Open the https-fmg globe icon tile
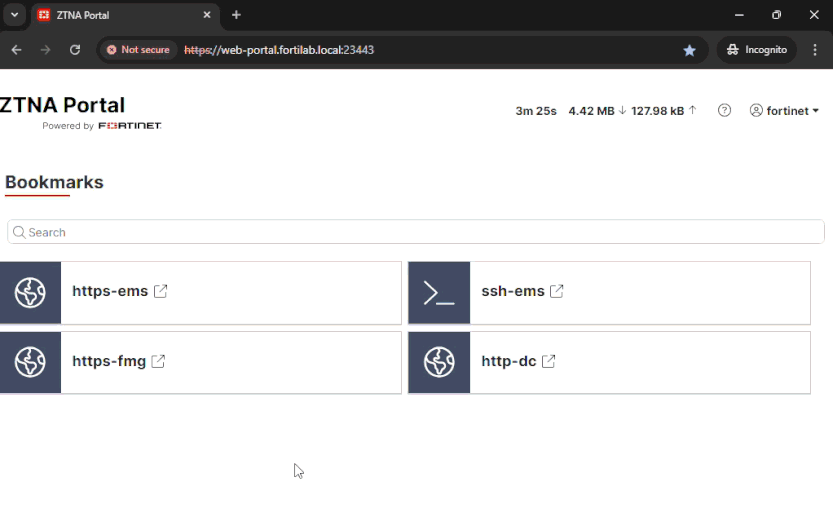833x517 pixels. coord(30,362)
